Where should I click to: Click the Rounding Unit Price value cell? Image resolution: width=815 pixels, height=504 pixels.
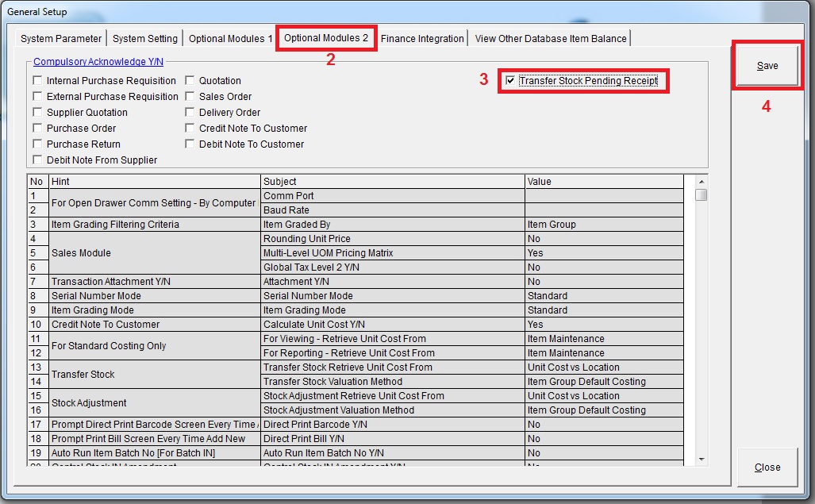(603, 239)
